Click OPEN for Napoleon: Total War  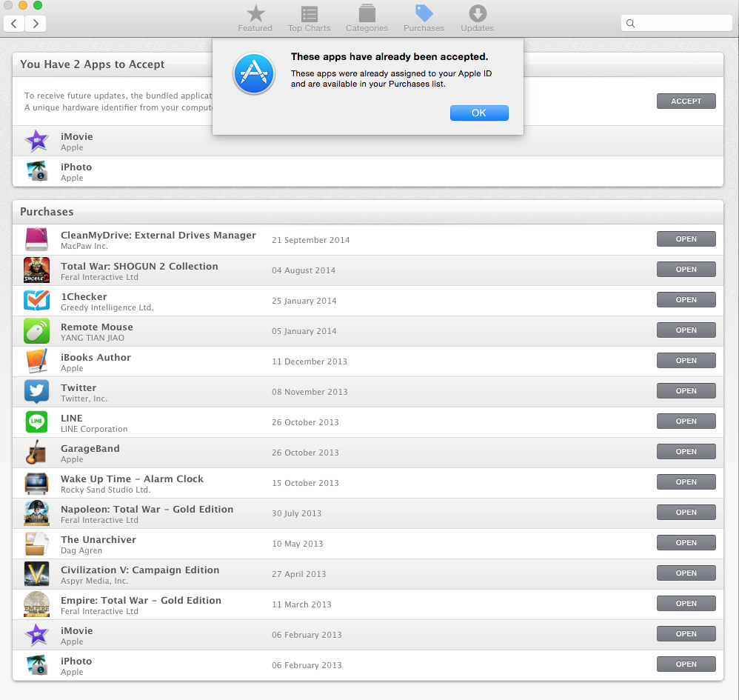point(686,512)
